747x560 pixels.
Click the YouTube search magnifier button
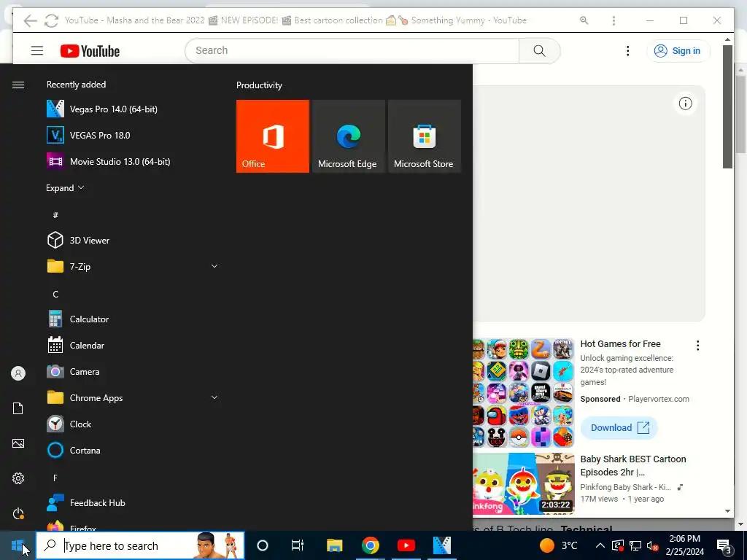click(x=539, y=50)
